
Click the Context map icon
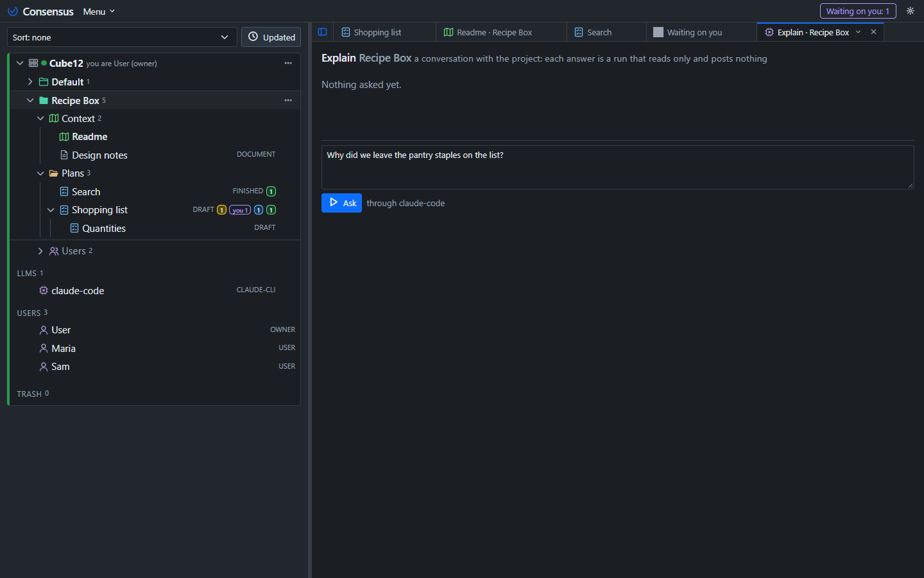[x=54, y=118]
